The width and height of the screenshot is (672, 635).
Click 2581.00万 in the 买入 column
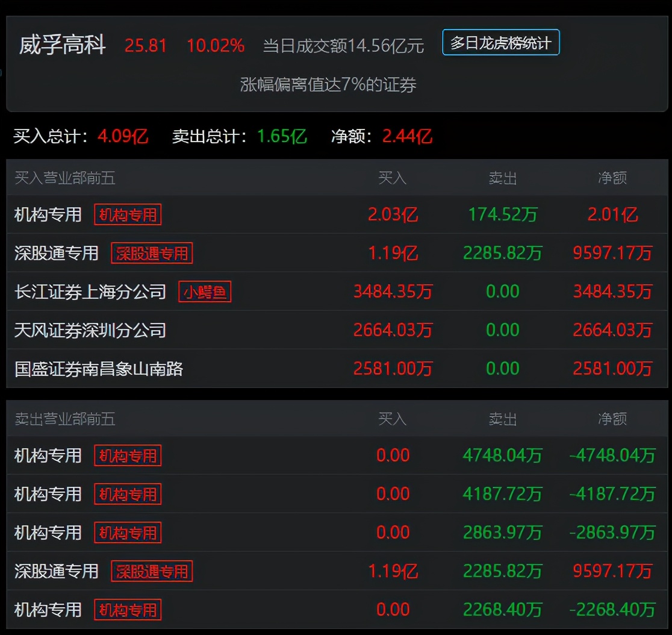[x=393, y=369]
